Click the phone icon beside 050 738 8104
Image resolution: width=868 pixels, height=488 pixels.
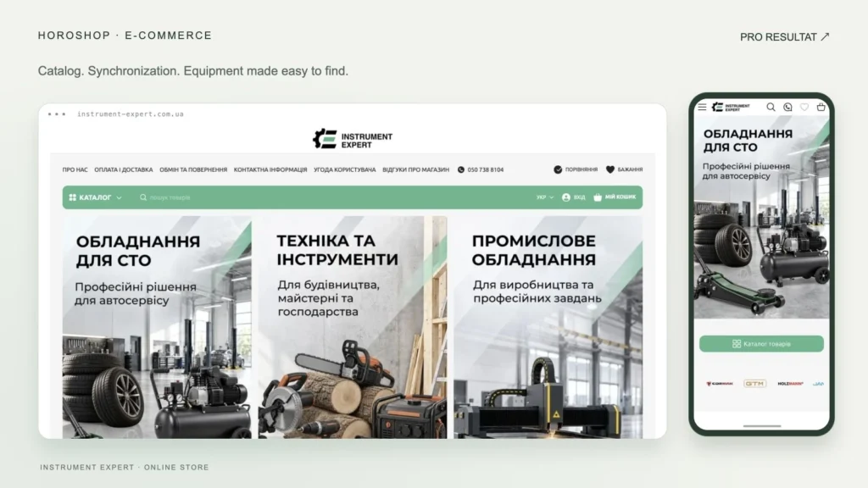461,169
